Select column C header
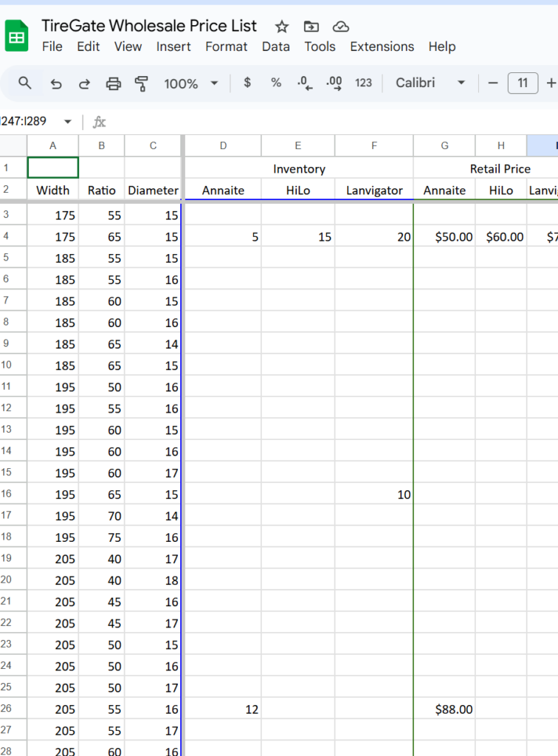The width and height of the screenshot is (558, 756). tap(153, 145)
